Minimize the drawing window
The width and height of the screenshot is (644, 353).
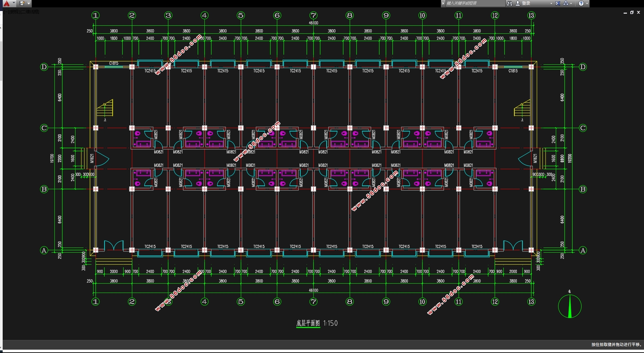tap(625, 13)
